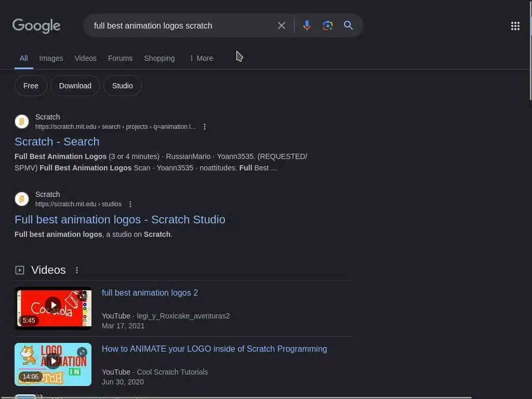Switch to the Forums tab
Image resolution: width=532 pixels, height=399 pixels.
[x=120, y=58]
